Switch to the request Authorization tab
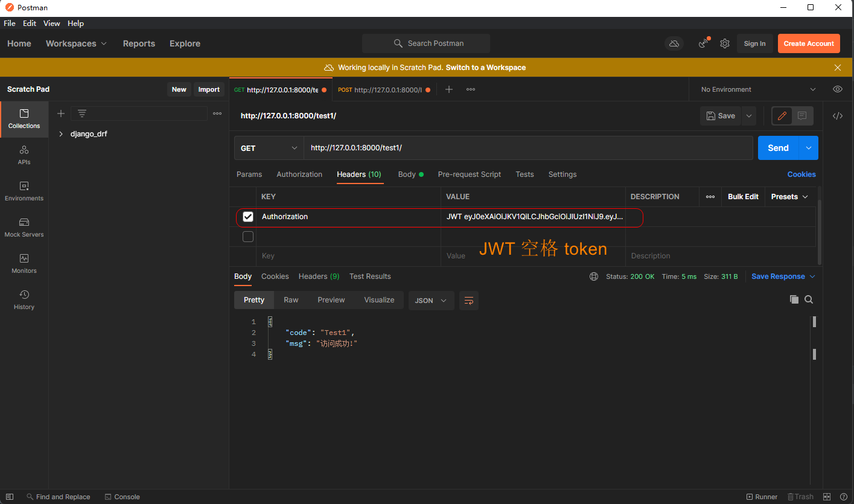This screenshot has height=504, width=854. [299, 174]
